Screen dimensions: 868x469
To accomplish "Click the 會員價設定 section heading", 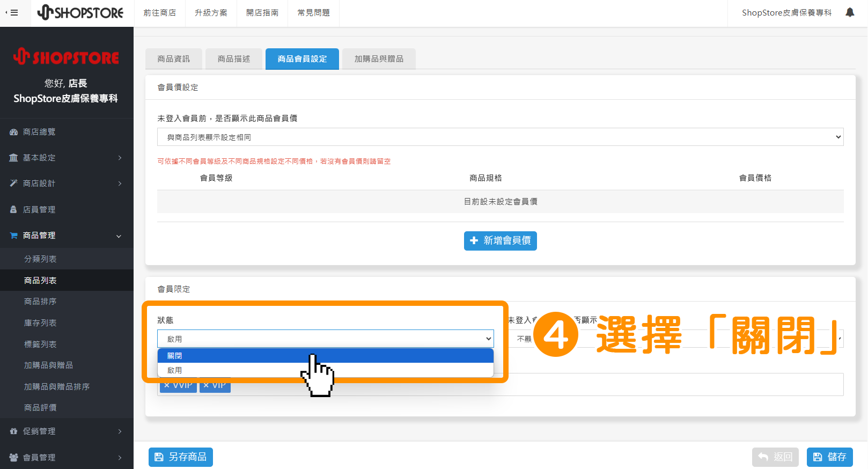I will click(x=178, y=87).
